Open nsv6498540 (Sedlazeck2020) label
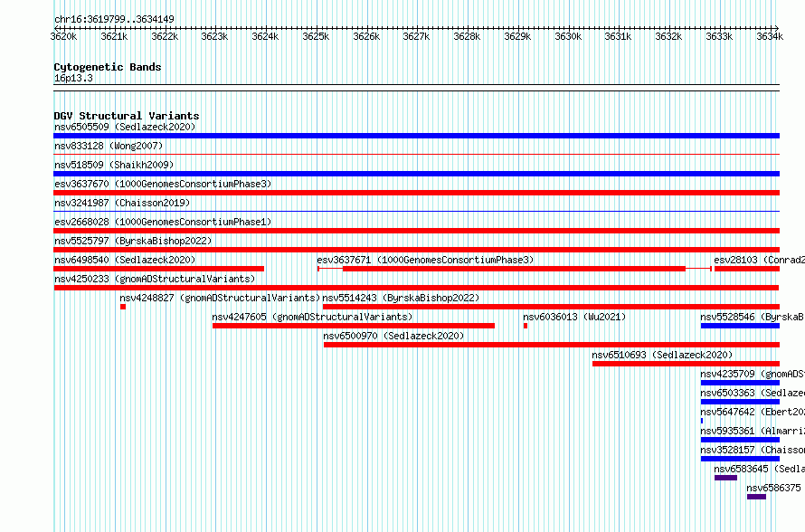 tap(125, 260)
